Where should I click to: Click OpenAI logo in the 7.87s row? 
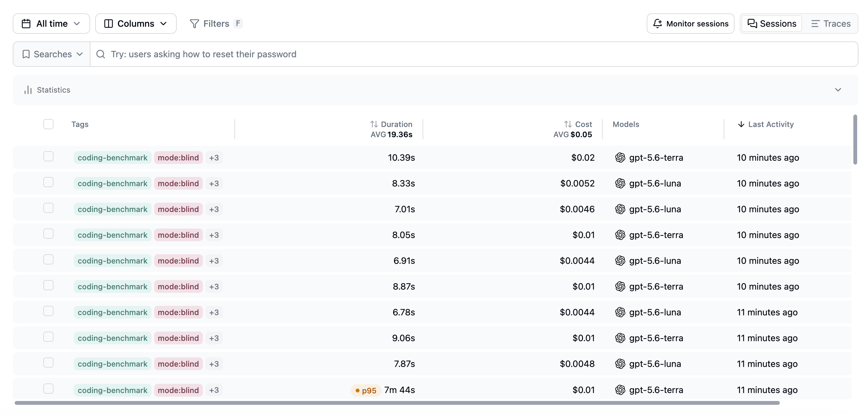click(620, 364)
